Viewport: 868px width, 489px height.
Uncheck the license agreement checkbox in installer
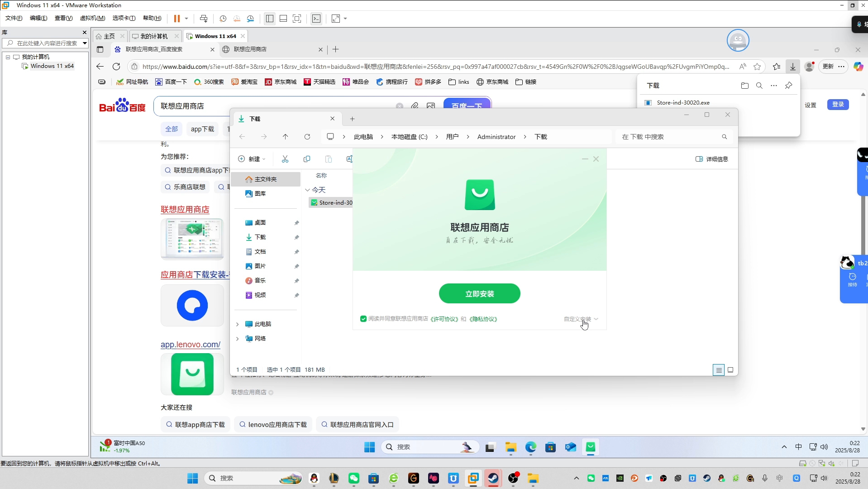coord(363,319)
